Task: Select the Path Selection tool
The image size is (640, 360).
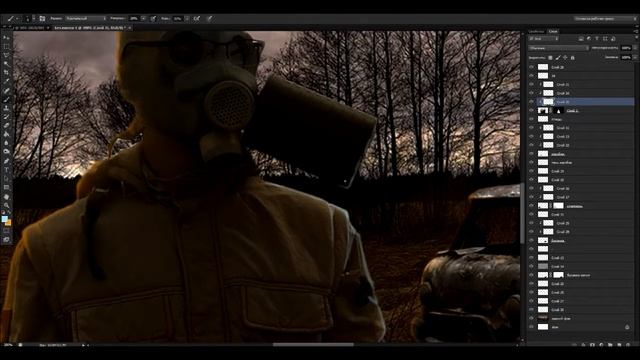Action: pyautogui.click(x=6, y=178)
